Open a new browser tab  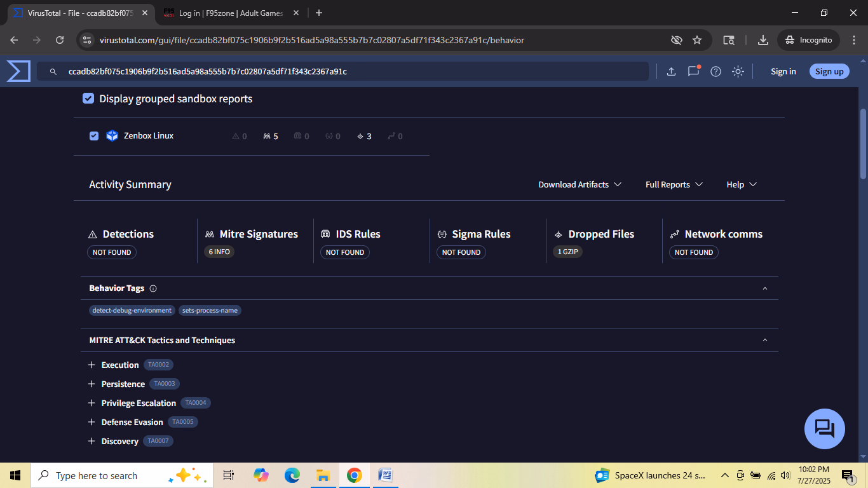click(x=319, y=13)
